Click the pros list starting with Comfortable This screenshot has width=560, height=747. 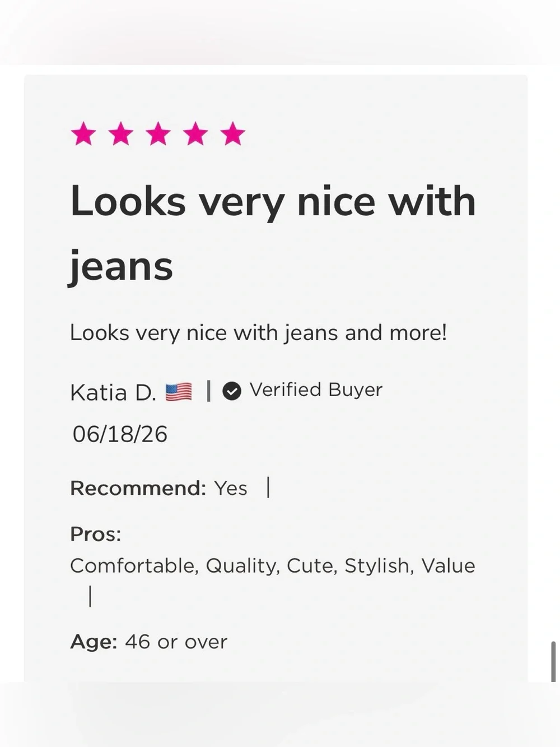[273, 565]
